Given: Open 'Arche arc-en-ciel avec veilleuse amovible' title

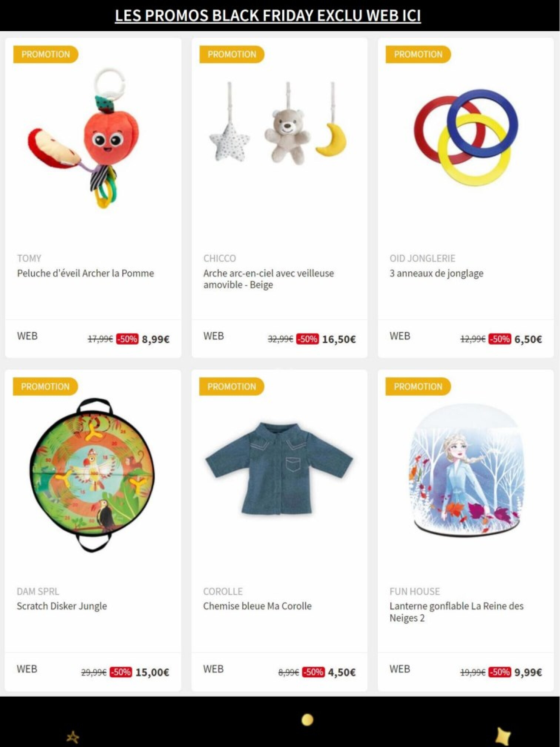Looking at the screenshot, I should (x=269, y=279).
